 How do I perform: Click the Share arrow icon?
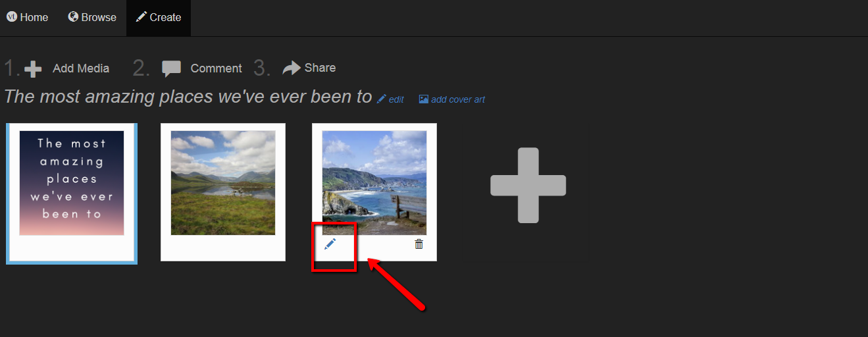coord(292,68)
